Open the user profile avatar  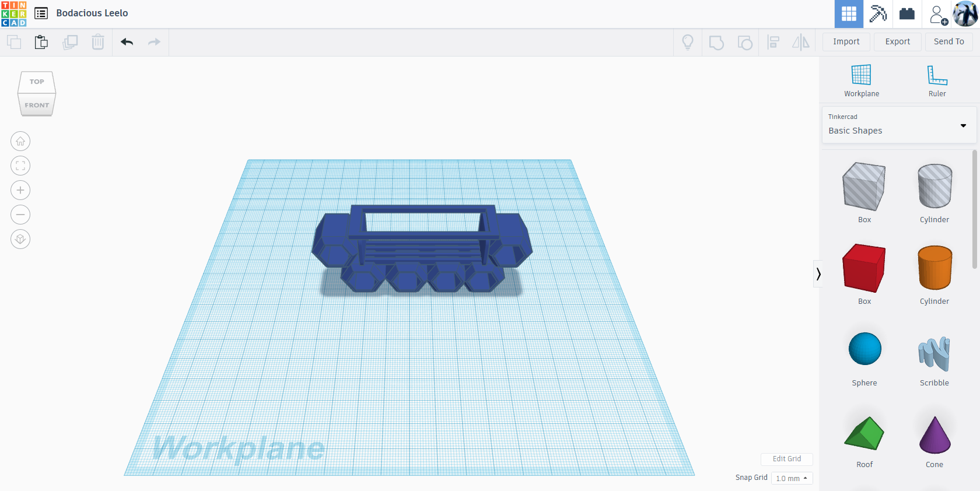point(965,13)
